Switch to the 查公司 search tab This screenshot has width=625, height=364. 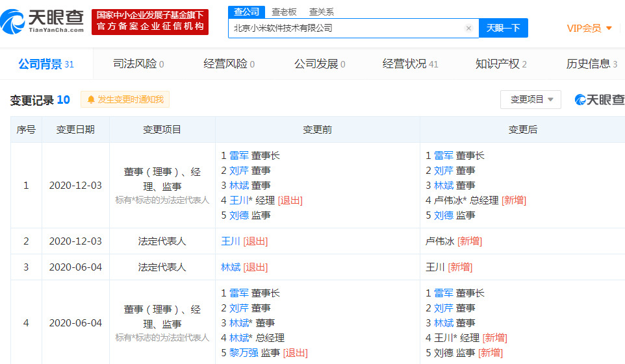click(x=246, y=12)
